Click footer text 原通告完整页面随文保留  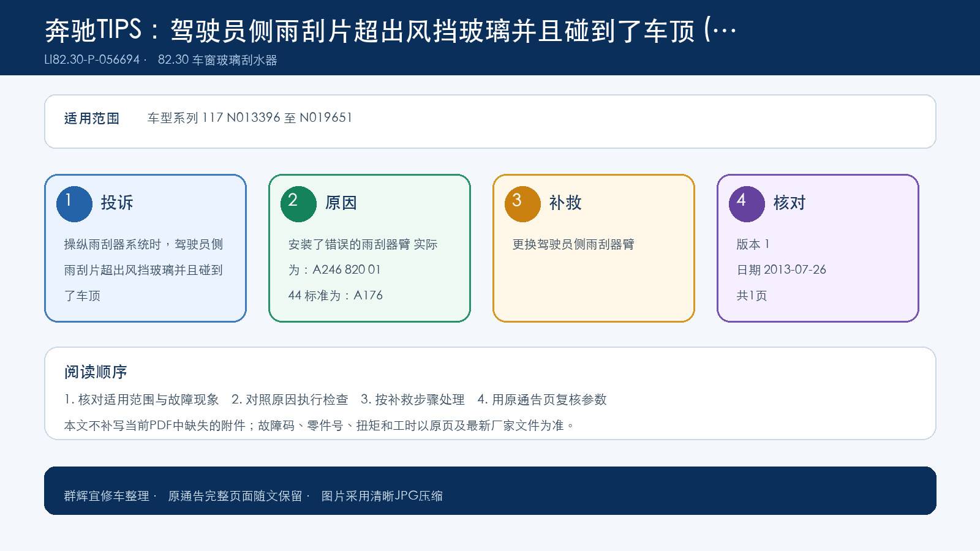(235, 496)
